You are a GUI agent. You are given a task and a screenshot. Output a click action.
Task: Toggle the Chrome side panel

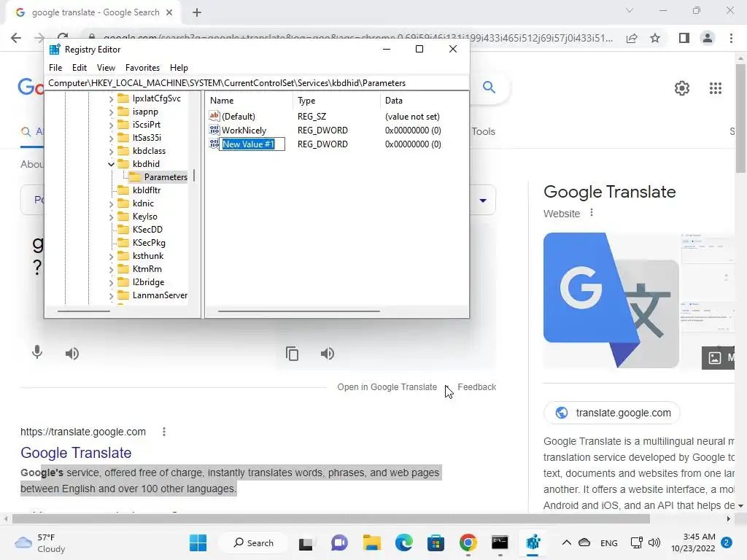pos(684,38)
